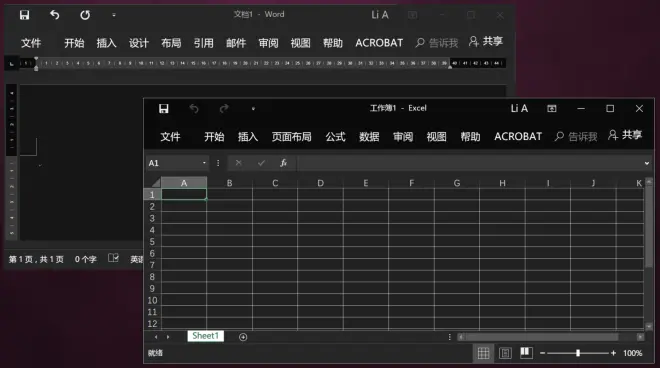Click the next sheet scroll arrow

click(168, 337)
